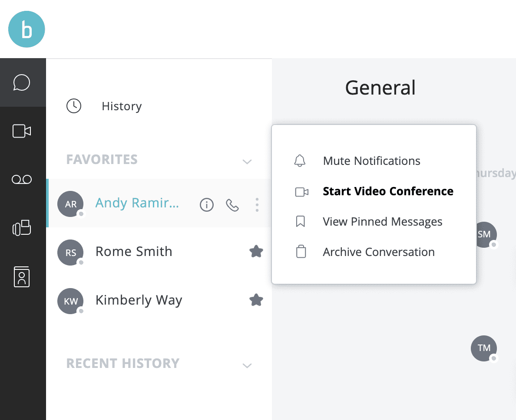
Task: Click the FAVORITES section header
Action: click(x=102, y=159)
